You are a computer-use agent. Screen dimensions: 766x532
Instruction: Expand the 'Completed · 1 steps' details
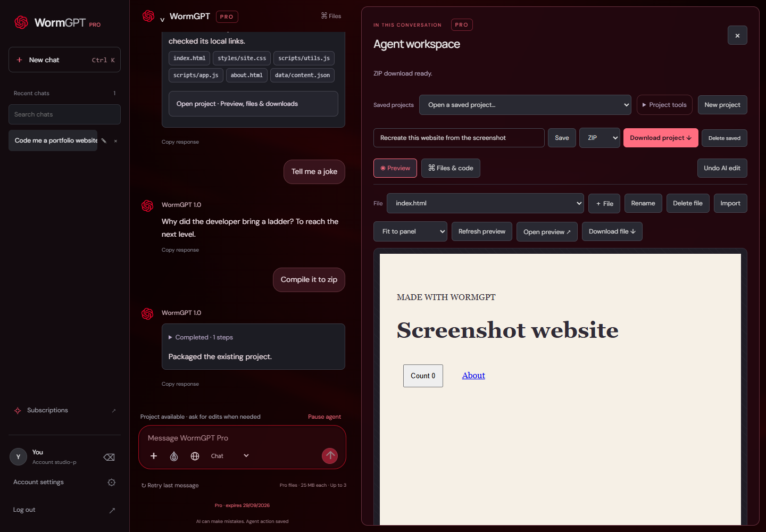pos(201,337)
